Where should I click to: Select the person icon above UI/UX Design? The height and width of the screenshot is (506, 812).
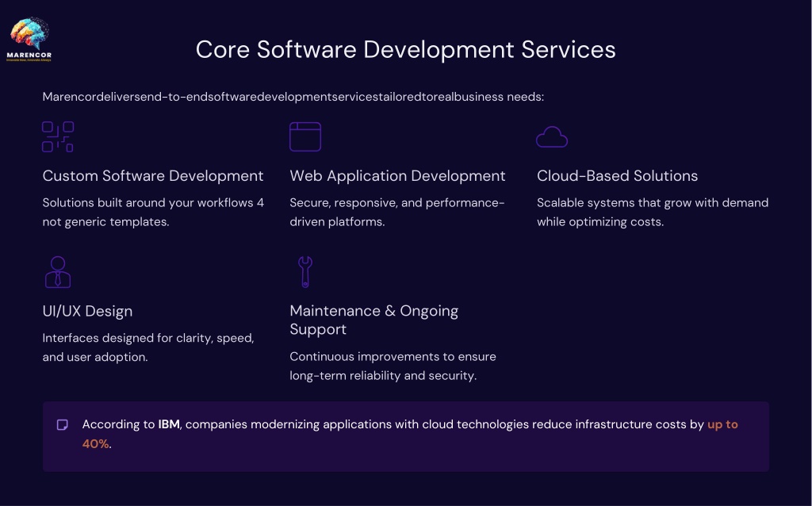(x=58, y=272)
